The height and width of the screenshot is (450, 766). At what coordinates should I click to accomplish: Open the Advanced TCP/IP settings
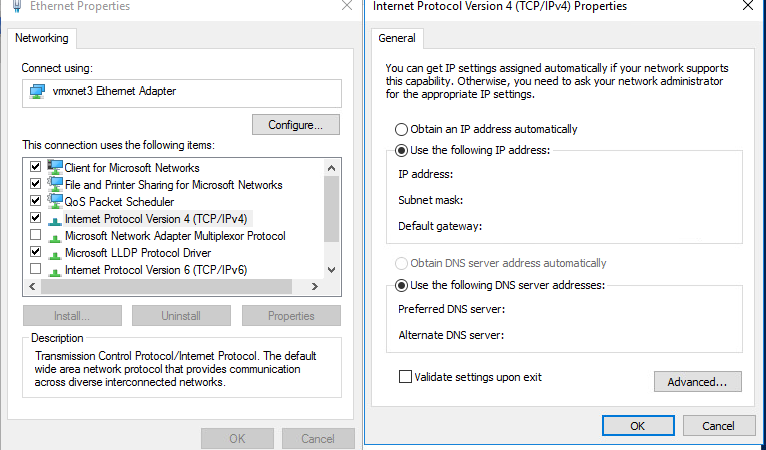(x=698, y=382)
